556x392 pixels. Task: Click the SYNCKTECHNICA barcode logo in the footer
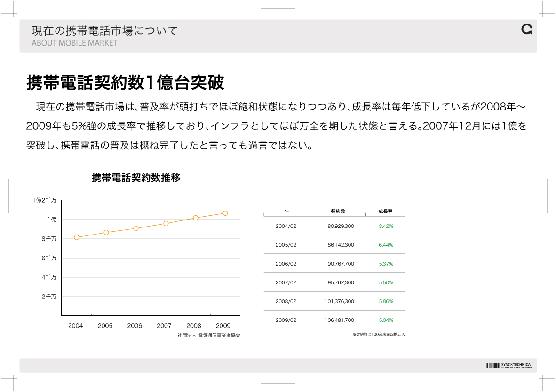click(x=509, y=365)
